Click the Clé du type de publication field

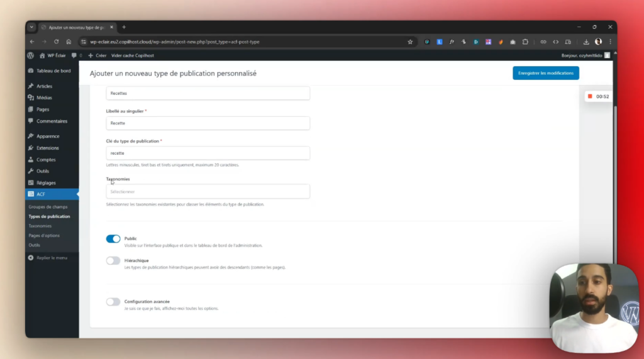click(208, 153)
